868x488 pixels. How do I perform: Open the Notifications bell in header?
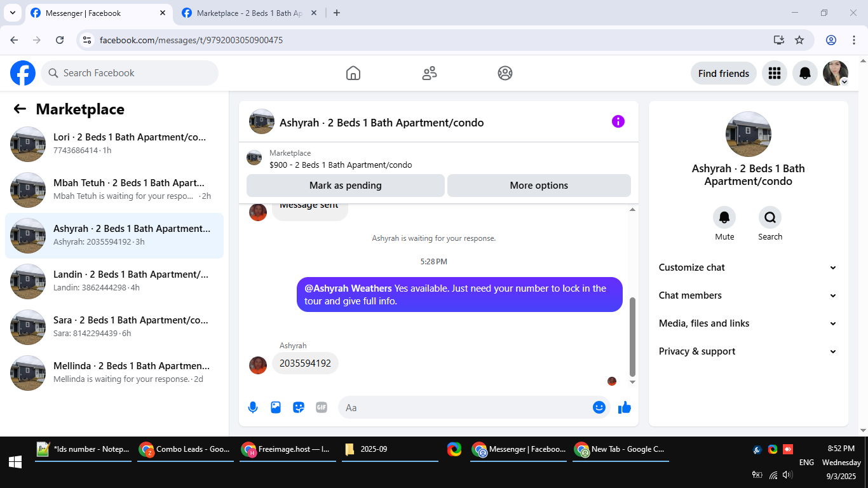pos(805,73)
